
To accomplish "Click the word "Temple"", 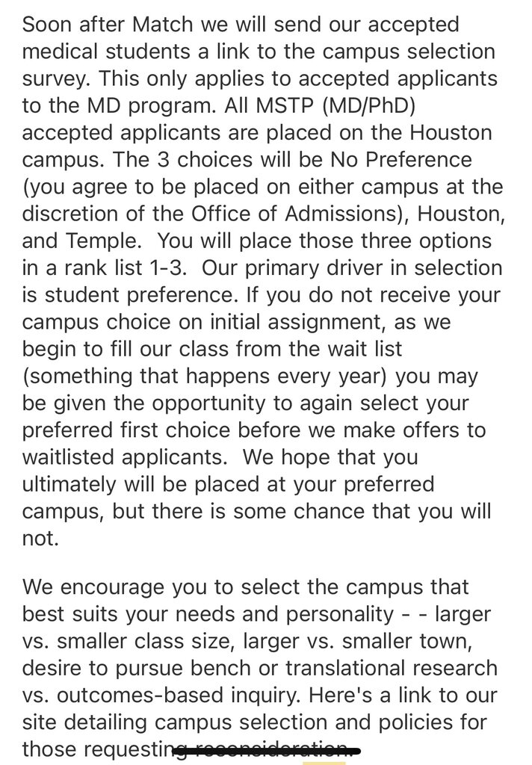I will coord(110,242).
